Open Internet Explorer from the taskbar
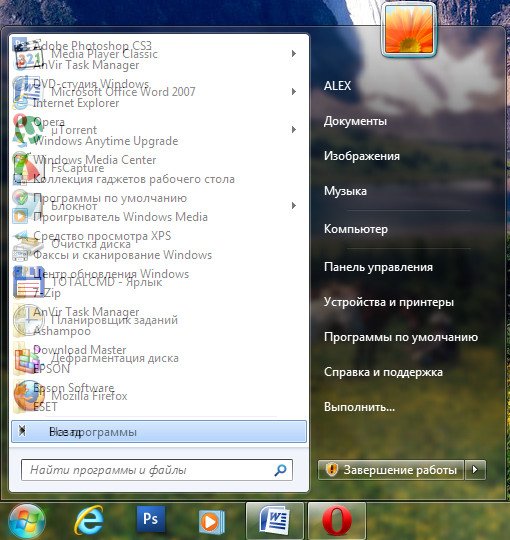This screenshot has width=510, height=540. click(x=89, y=521)
